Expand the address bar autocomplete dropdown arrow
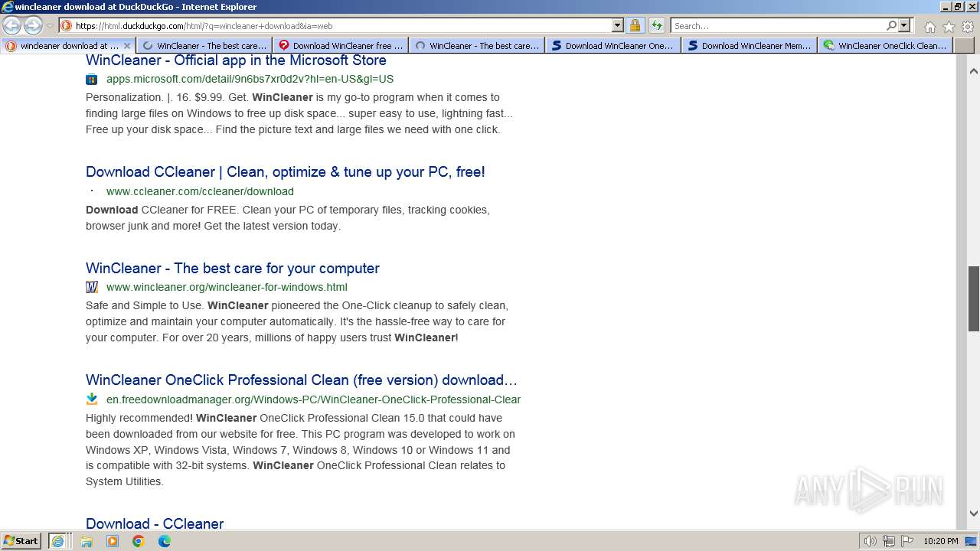Viewport: 980px width, 551px height. pos(618,25)
